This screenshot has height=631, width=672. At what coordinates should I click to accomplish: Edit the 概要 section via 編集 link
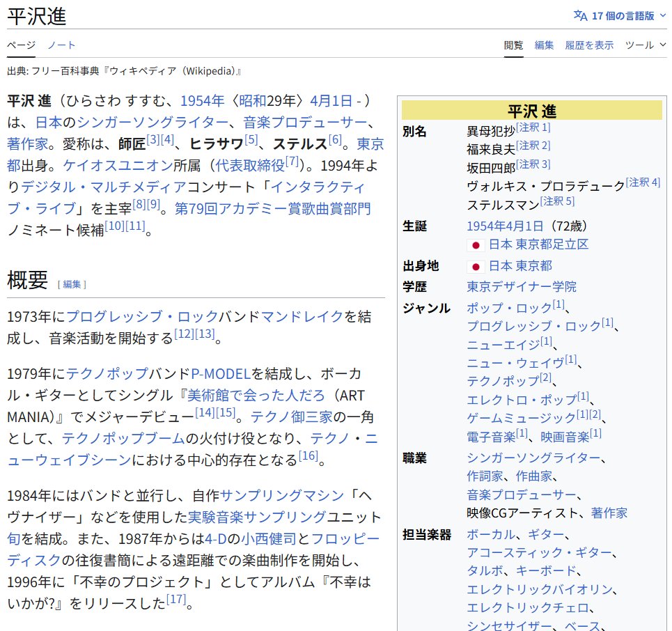point(72,284)
